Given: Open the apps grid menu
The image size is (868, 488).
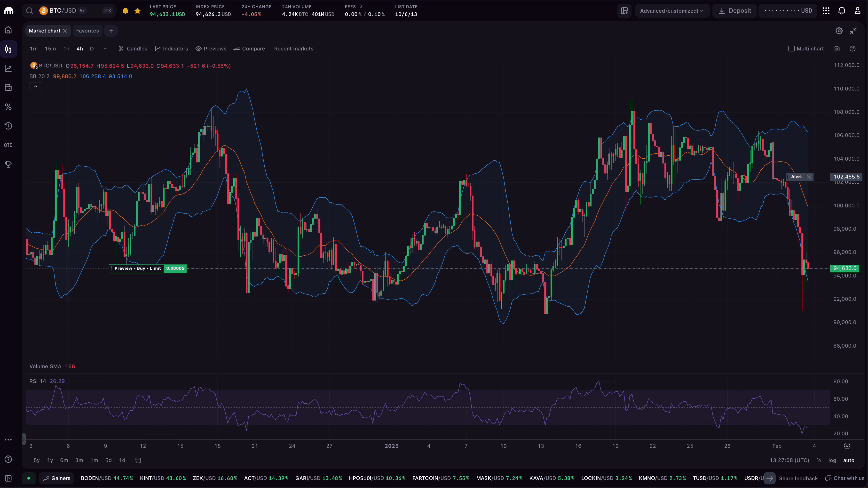Looking at the screenshot, I should [826, 11].
